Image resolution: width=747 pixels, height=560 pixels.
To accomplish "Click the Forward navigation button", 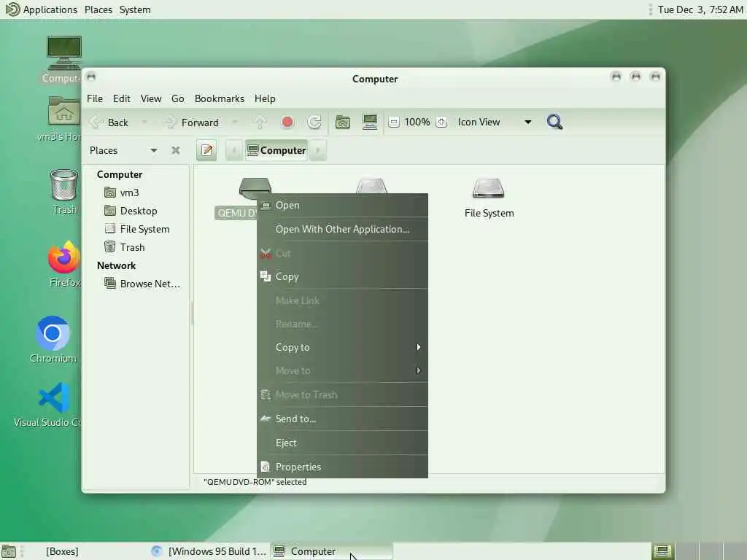I will pos(191,122).
